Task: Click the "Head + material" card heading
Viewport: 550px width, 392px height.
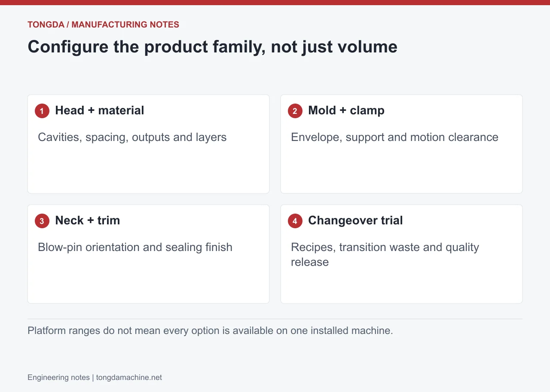Action: (x=100, y=110)
